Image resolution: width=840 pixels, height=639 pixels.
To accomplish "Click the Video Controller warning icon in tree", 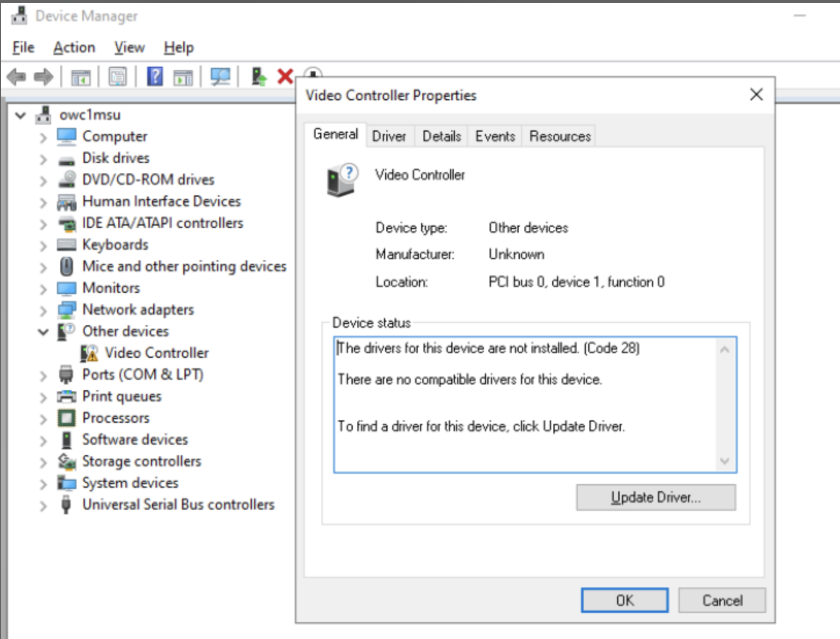I will tap(89, 353).
